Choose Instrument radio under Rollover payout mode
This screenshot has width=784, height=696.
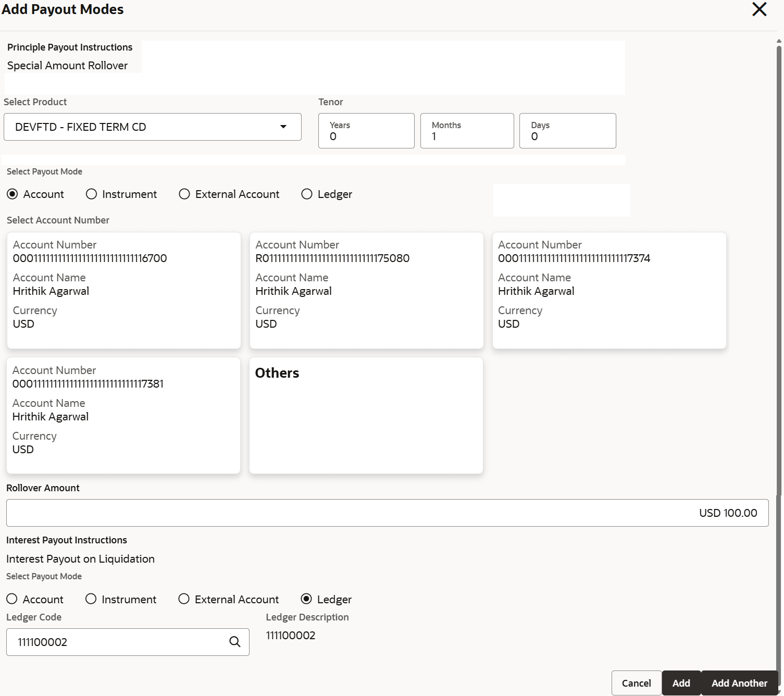coord(92,194)
